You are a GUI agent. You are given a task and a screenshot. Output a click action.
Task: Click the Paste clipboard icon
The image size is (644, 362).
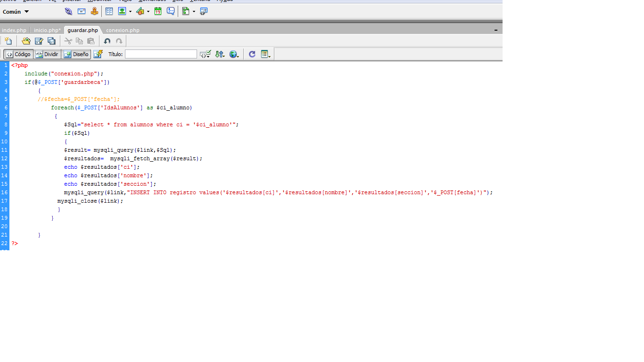[x=91, y=41]
